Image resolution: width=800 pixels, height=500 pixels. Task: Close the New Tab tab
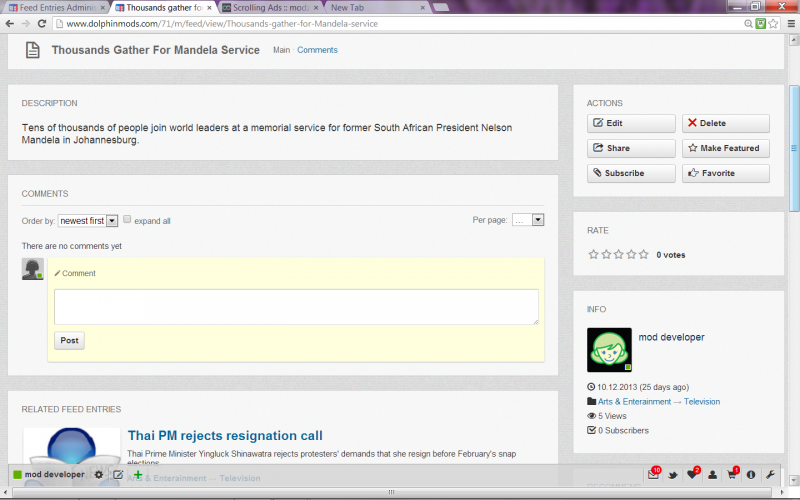click(422, 8)
